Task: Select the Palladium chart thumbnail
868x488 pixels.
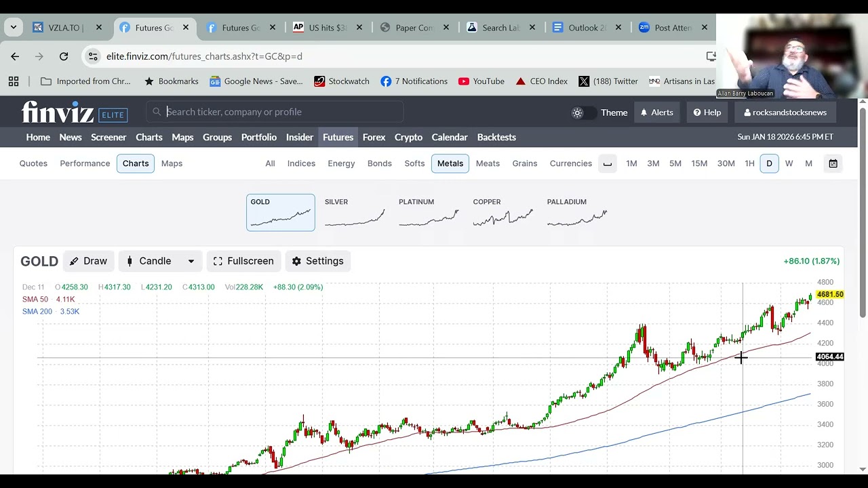Action: coord(577,212)
